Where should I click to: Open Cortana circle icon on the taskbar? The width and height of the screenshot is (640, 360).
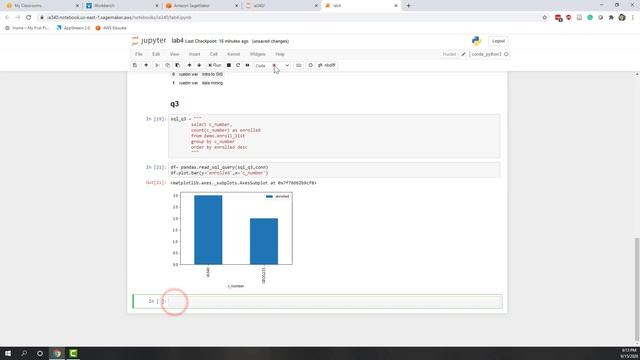click(x=40, y=353)
